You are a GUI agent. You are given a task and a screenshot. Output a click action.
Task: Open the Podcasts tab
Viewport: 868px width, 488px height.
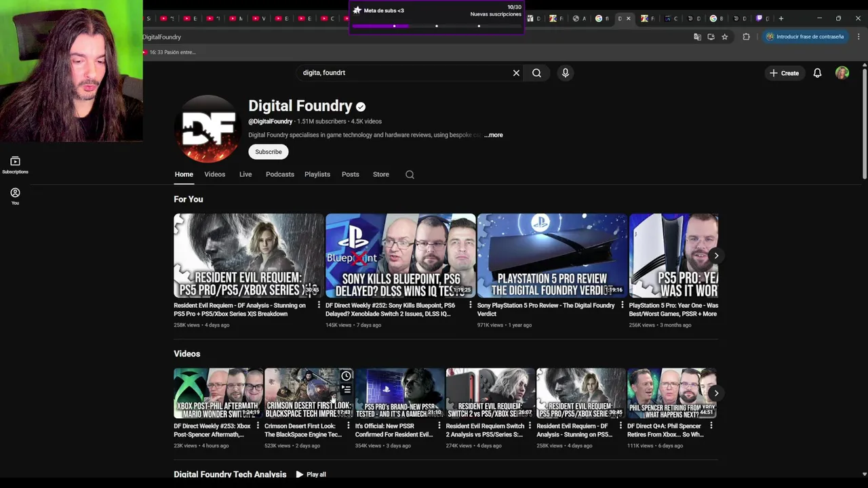point(280,174)
